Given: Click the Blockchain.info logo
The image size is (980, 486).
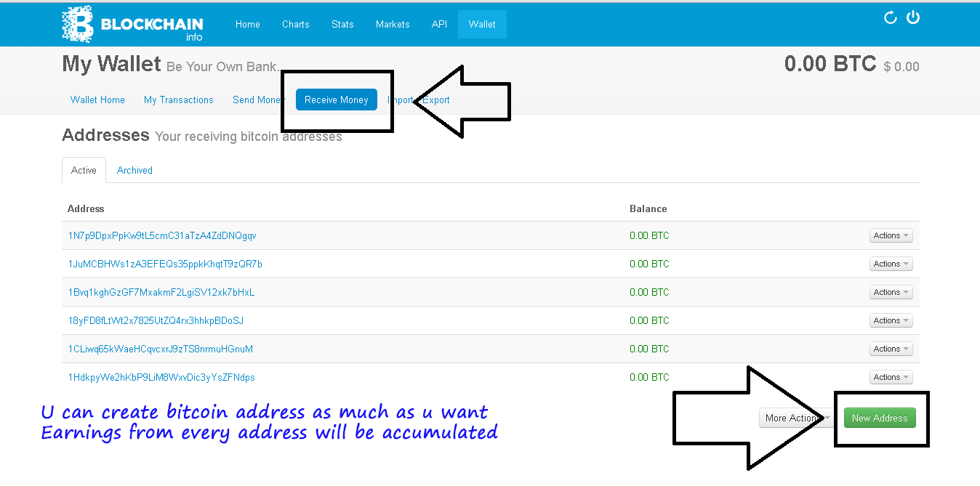Looking at the screenshot, I should 132,25.
